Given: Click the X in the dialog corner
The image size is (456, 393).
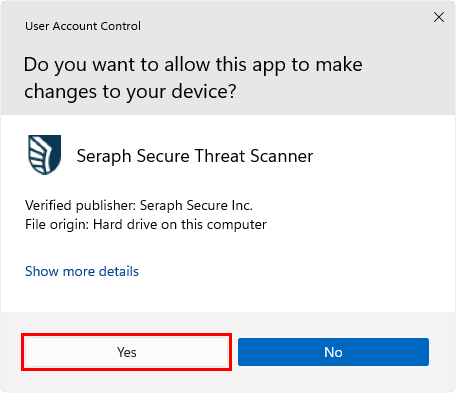Looking at the screenshot, I should point(439,17).
